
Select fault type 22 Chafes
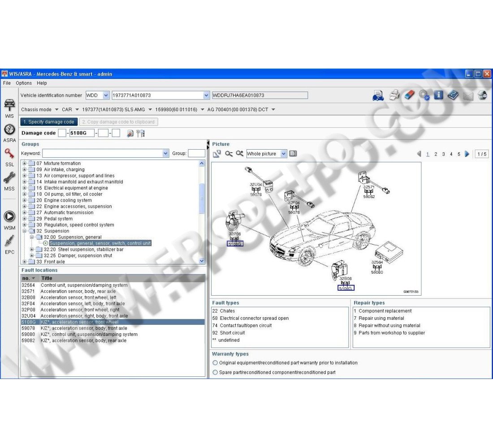(x=224, y=310)
